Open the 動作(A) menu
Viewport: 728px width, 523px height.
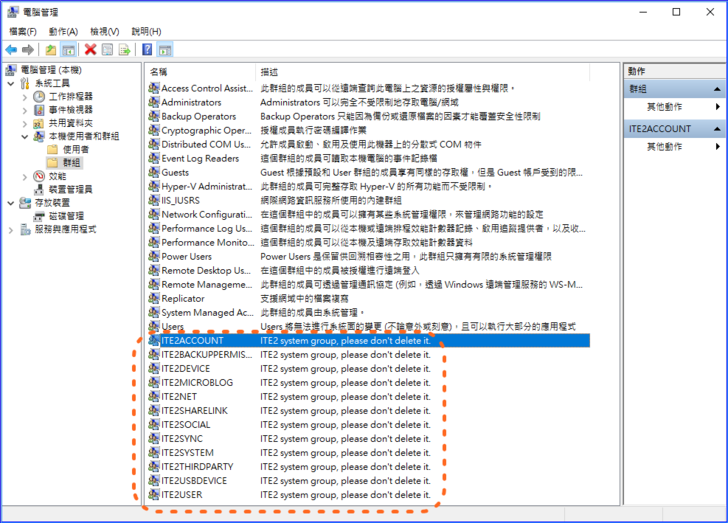63,32
